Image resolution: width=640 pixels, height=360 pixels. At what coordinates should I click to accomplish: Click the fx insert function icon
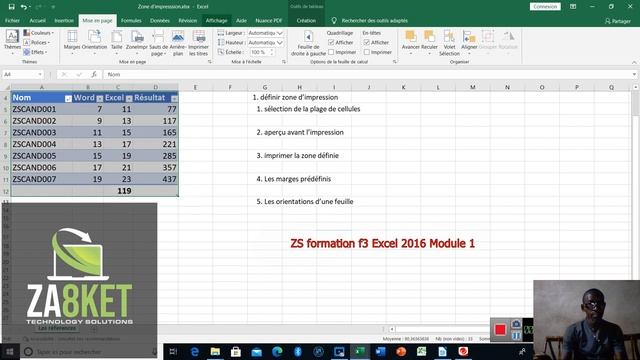coord(94,74)
